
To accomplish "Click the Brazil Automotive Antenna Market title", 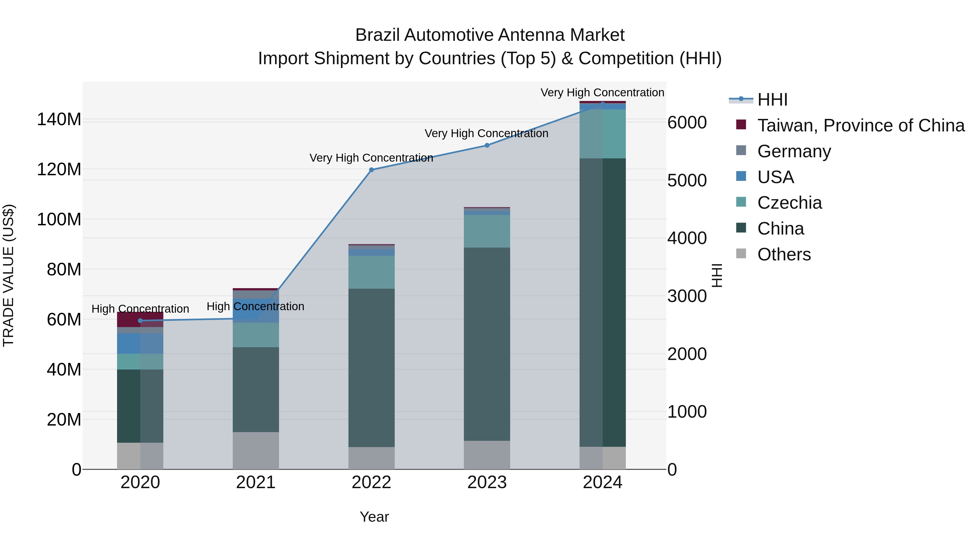I will point(490,35).
